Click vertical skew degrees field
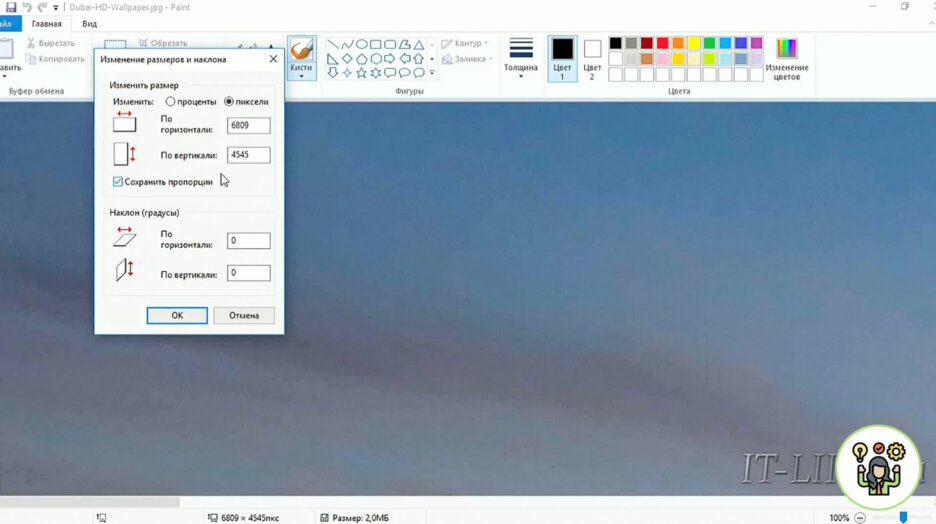936x524 pixels. tap(248, 273)
